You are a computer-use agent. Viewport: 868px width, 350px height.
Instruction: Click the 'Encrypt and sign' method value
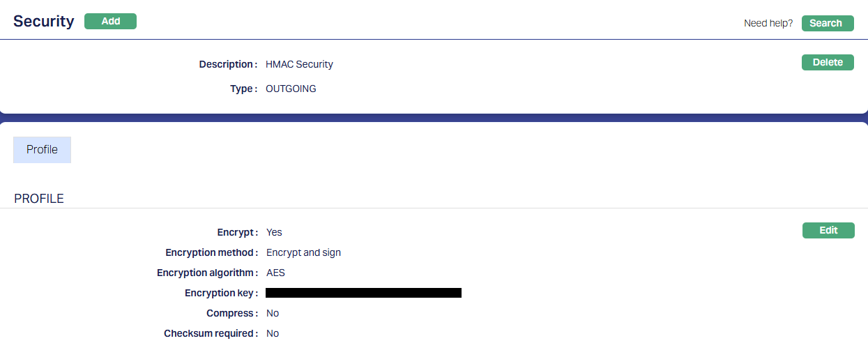pos(303,252)
